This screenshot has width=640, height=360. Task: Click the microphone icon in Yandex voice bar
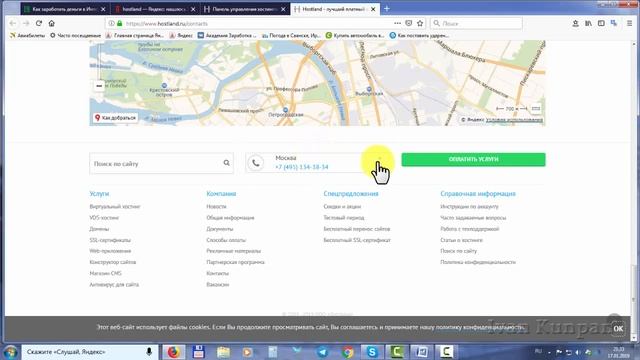point(149,351)
